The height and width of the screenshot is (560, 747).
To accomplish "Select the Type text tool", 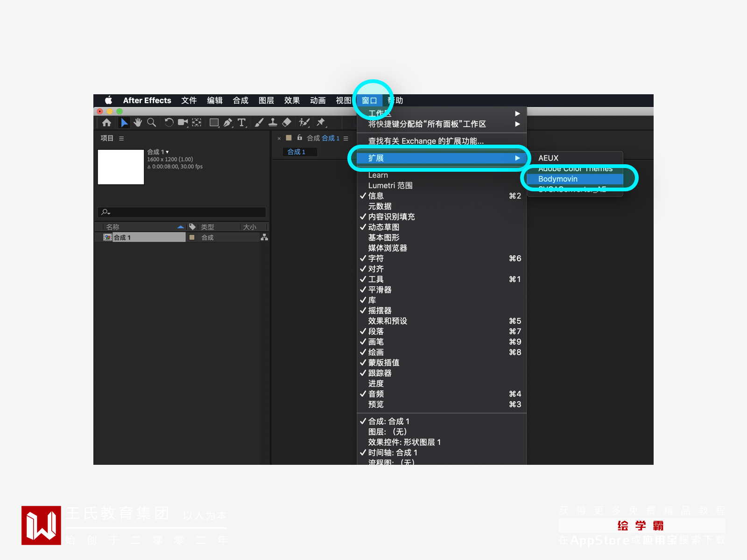I will (241, 122).
